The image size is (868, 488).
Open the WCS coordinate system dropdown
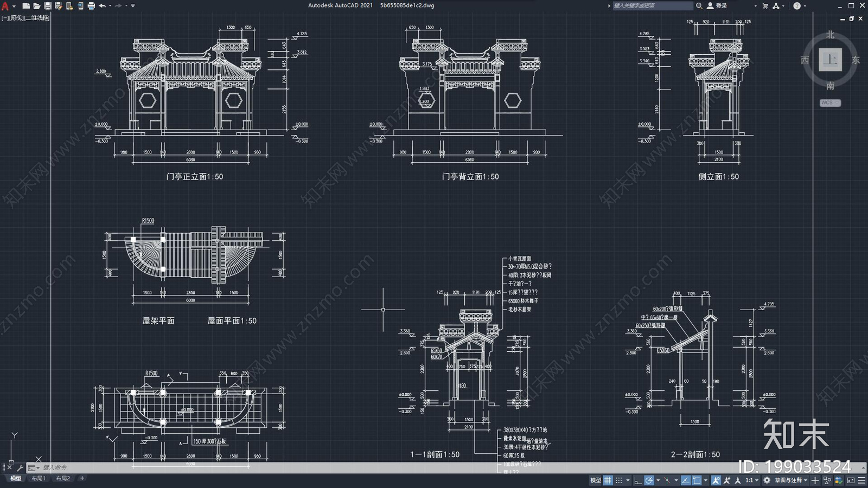click(829, 102)
